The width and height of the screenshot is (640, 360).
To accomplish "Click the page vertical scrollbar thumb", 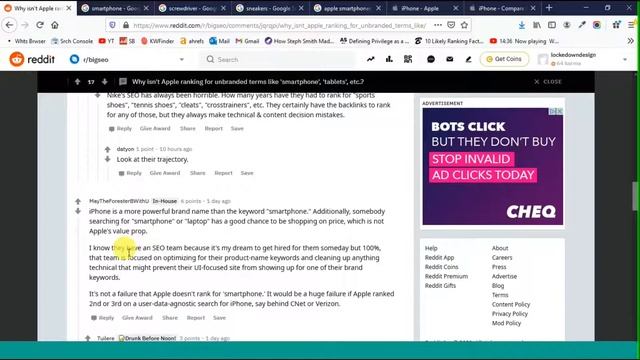I will click(x=635, y=196).
